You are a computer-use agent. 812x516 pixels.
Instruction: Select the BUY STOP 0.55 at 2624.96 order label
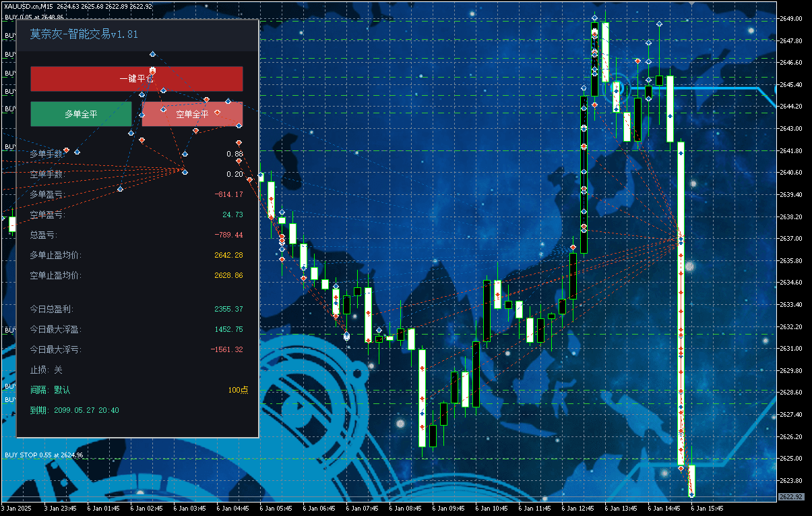pos(44,455)
